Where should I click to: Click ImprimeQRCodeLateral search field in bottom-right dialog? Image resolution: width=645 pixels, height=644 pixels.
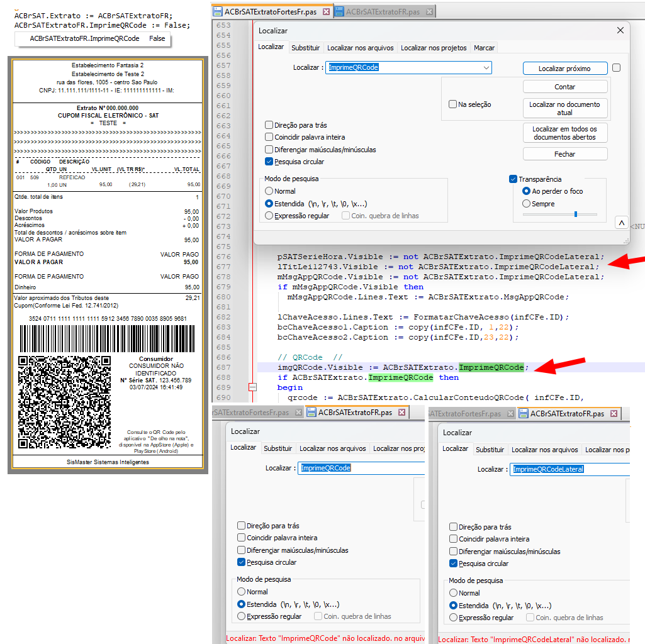(x=570, y=469)
